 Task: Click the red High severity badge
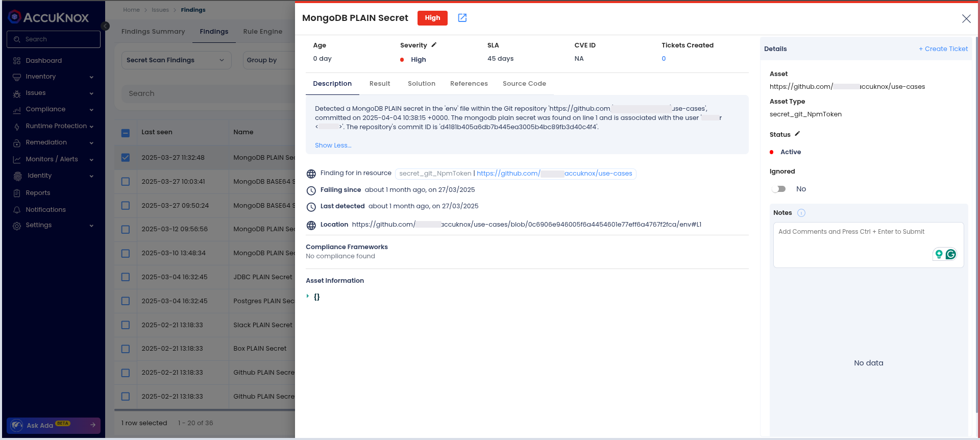click(x=432, y=18)
